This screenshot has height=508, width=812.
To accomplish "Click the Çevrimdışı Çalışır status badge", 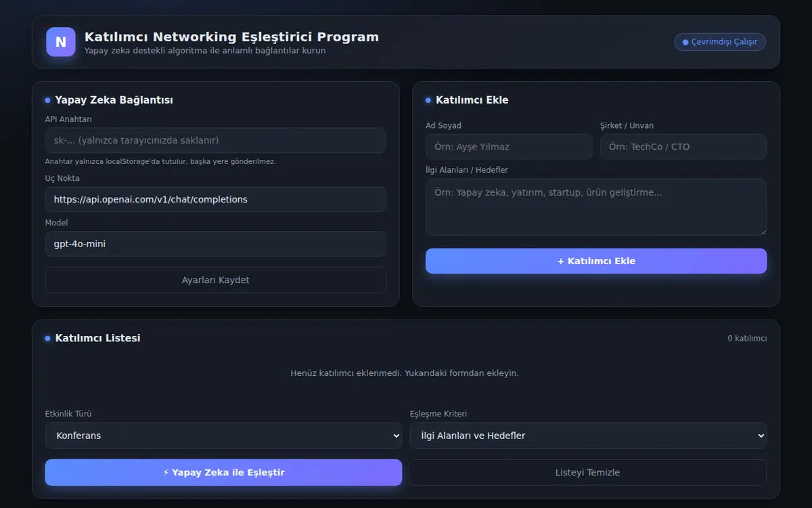I will tap(720, 42).
